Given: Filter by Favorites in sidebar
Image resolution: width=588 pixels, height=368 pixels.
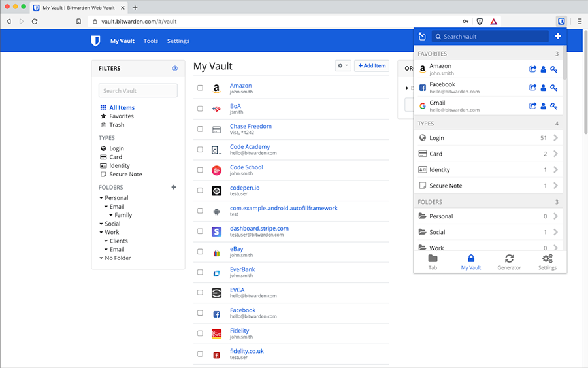Looking at the screenshot, I should (x=121, y=116).
